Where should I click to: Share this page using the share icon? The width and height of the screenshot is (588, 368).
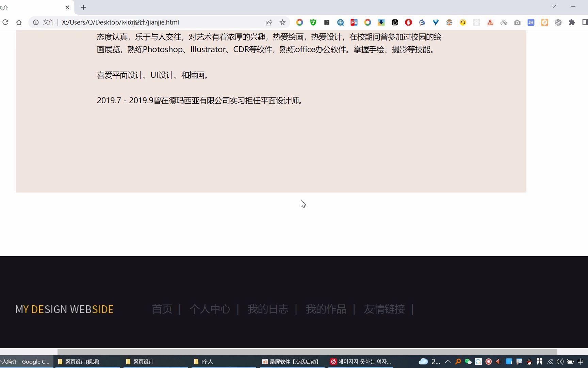click(x=269, y=22)
